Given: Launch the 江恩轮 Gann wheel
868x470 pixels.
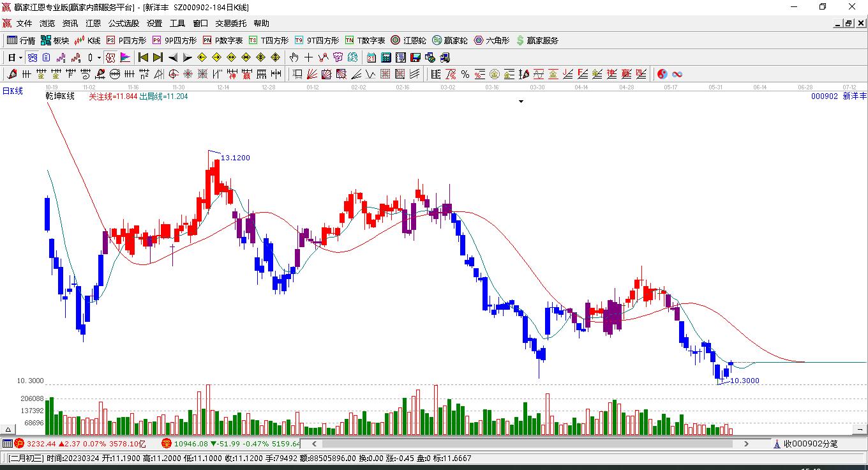Looking at the screenshot, I should tap(408, 40).
